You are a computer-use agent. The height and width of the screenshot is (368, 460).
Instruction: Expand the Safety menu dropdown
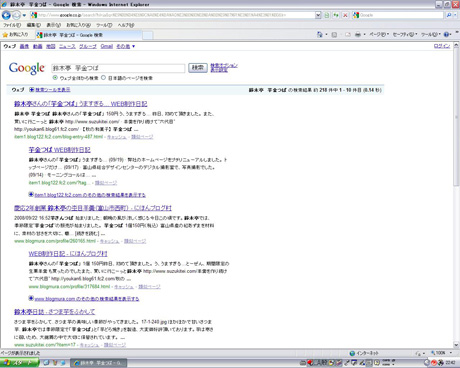(405, 34)
